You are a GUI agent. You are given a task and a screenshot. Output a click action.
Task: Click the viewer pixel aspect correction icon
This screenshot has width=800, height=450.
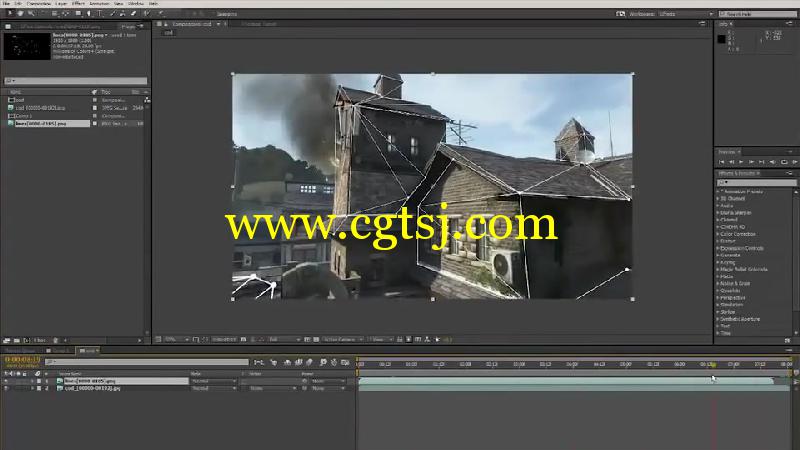click(399, 339)
